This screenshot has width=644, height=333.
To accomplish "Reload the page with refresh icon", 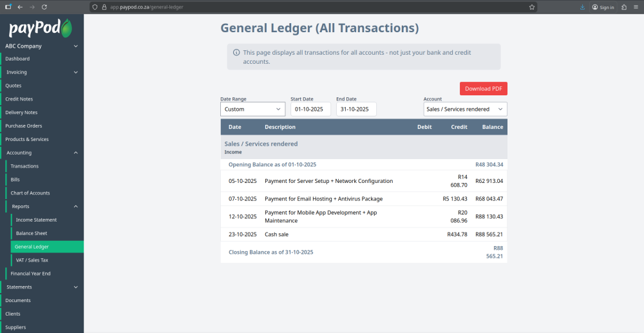I will tap(44, 7).
